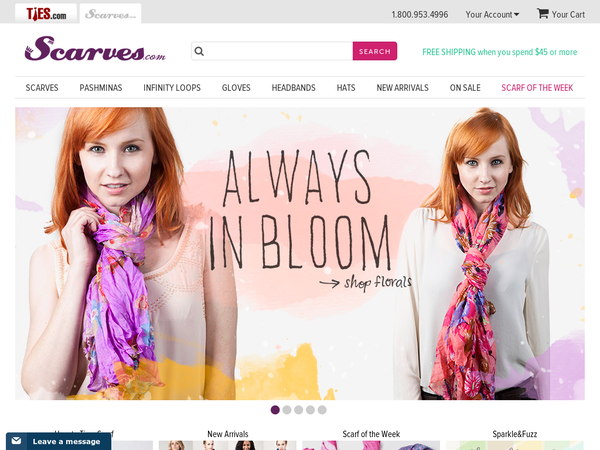Open the Scarf of the Week heading

(371, 434)
